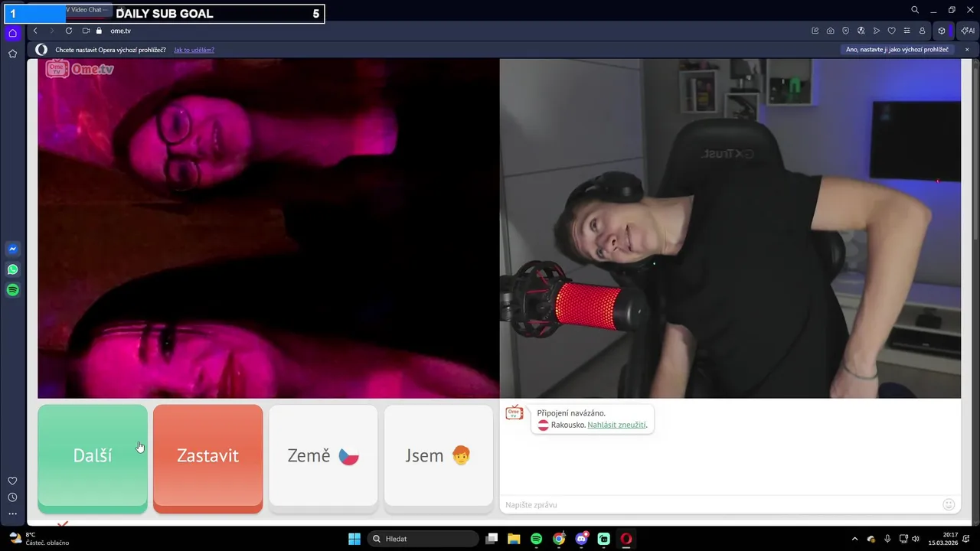Open the taskbar microphone tray icon
The width and height of the screenshot is (980, 551).
(887, 539)
